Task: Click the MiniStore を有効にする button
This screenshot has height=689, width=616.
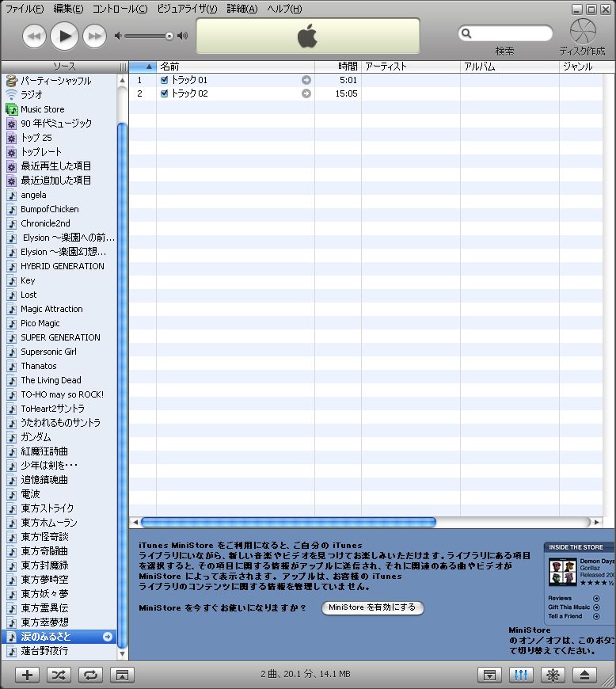Action: click(x=372, y=607)
